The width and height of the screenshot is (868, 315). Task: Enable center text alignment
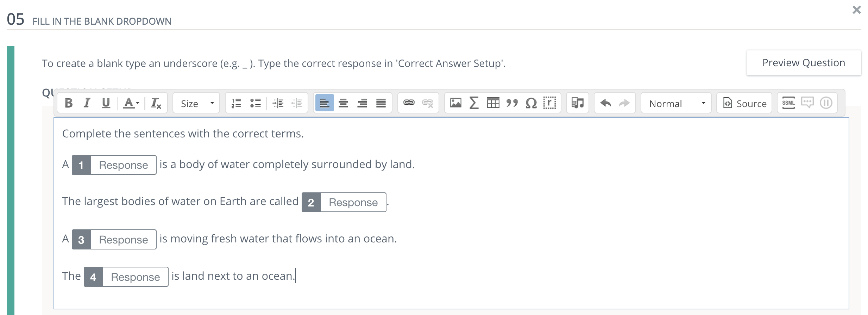(x=343, y=103)
